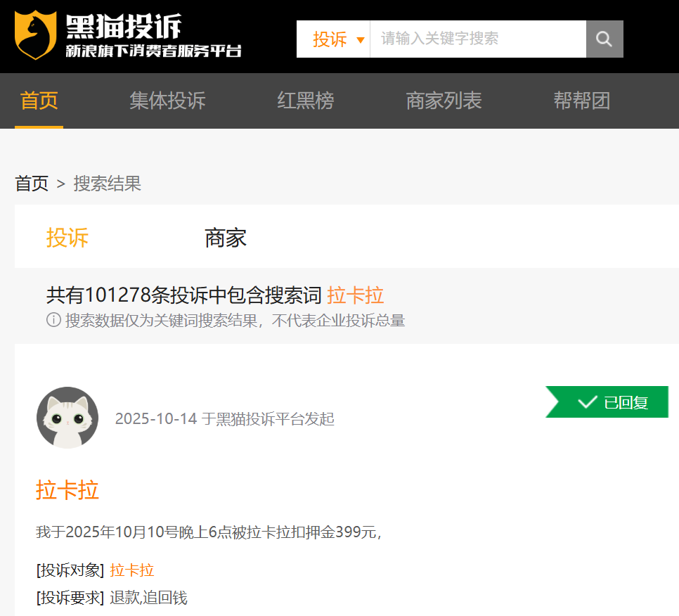
Task: Open the 投诉 search type dropdown
Action: pyautogui.click(x=333, y=39)
